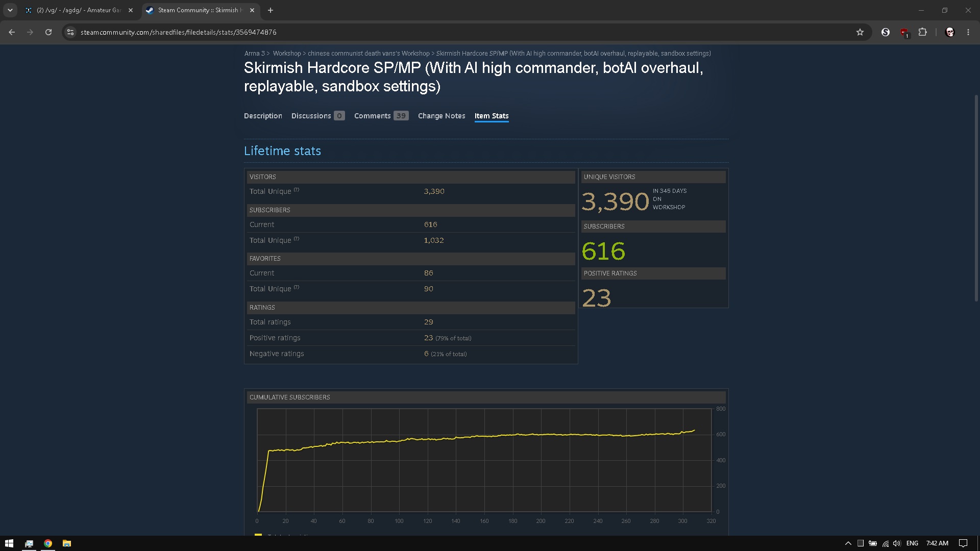This screenshot has width=980, height=551.
Task: Click the Total ratings value 29
Action: (x=428, y=322)
